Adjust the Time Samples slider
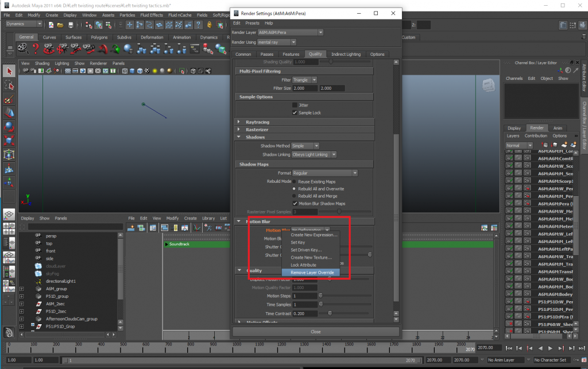This screenshot has width=588, height=369. tap(320, 305)
